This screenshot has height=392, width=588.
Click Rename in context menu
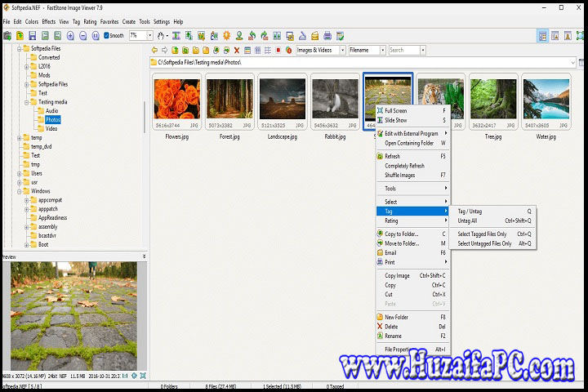coord(412,336)
